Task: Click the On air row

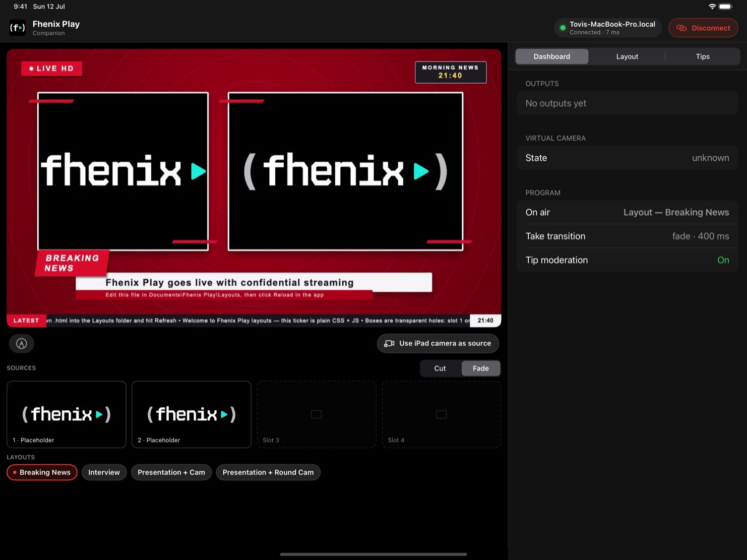Action: tap(627, 212)
